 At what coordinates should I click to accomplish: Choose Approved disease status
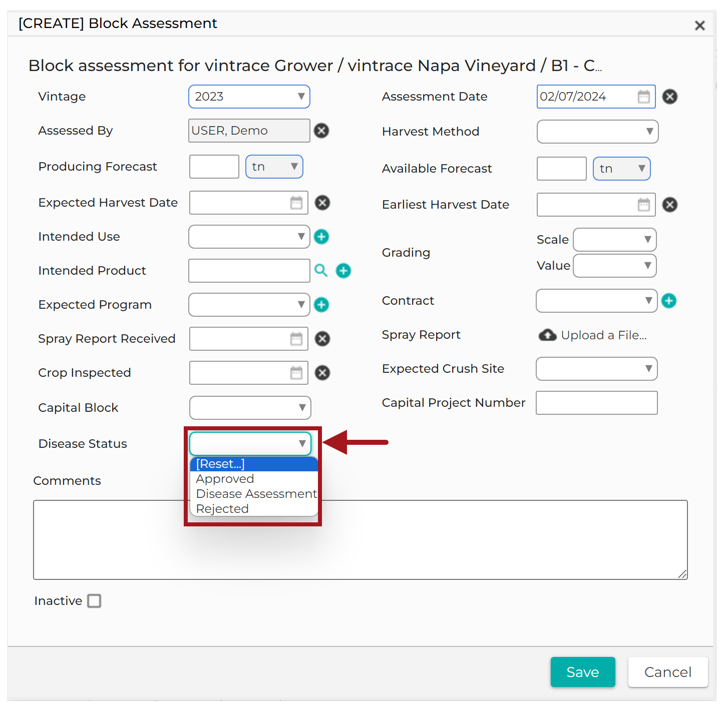(x=254, y=479)
